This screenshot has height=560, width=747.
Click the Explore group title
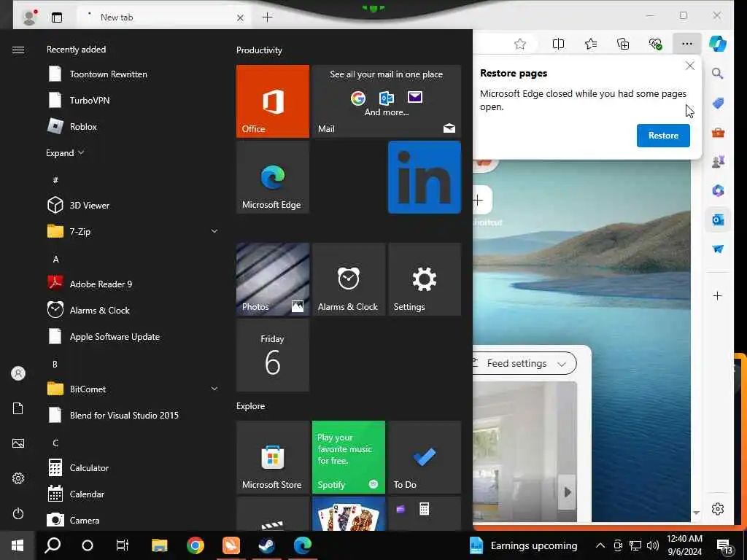tap(251, 405)
